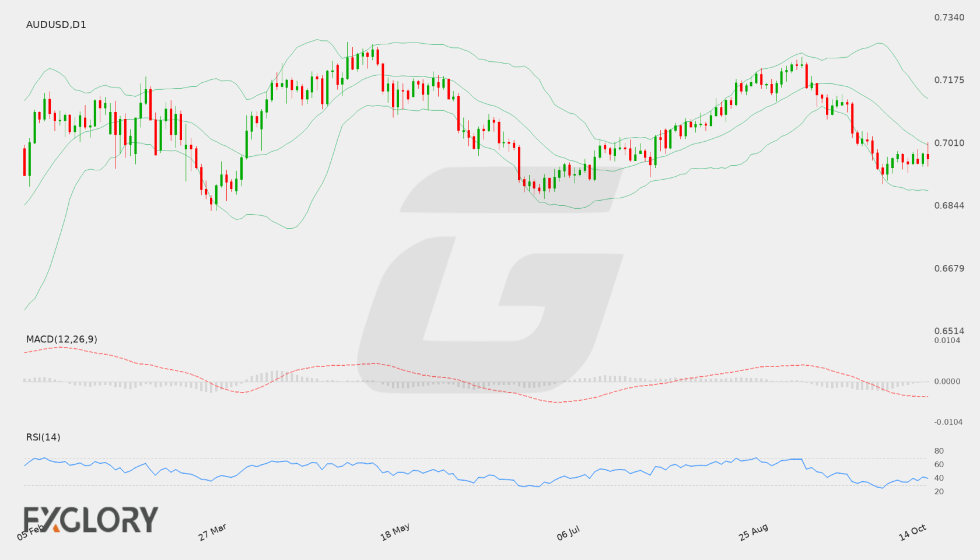Click the 0.6514 price axis label

point(949,331)
